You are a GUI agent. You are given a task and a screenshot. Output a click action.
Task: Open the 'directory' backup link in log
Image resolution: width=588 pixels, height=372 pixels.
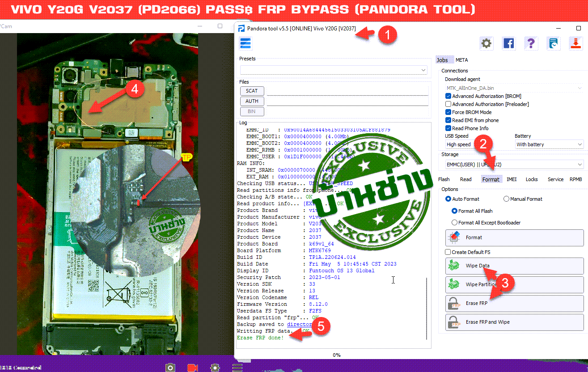[x=299, y=324]
